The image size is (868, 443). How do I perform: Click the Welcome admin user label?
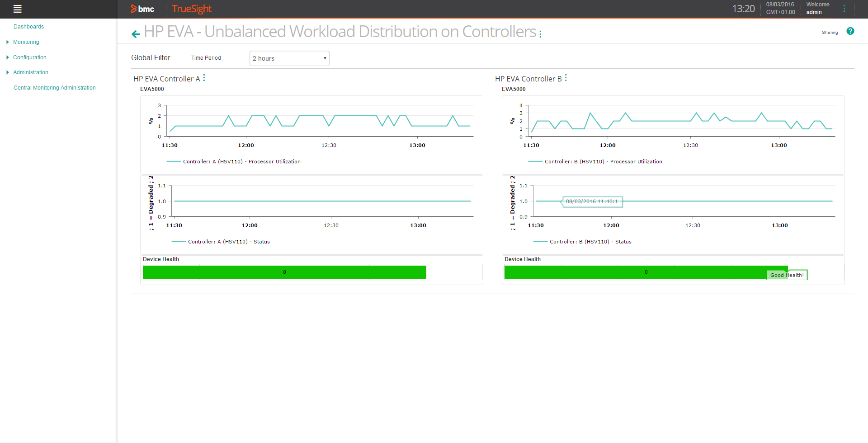point(818,9)
